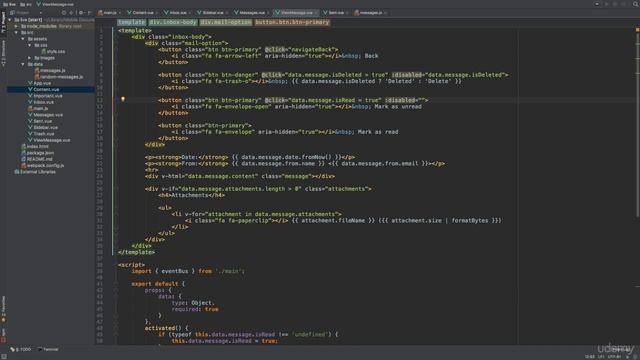Hide the Project panel with hide icon
Viewport: 640px width, 360px height.
coord(89,13)
